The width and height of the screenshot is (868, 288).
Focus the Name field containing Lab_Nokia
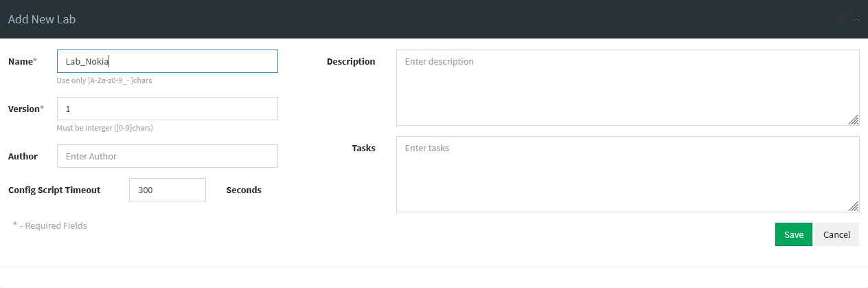click(168, 61)
